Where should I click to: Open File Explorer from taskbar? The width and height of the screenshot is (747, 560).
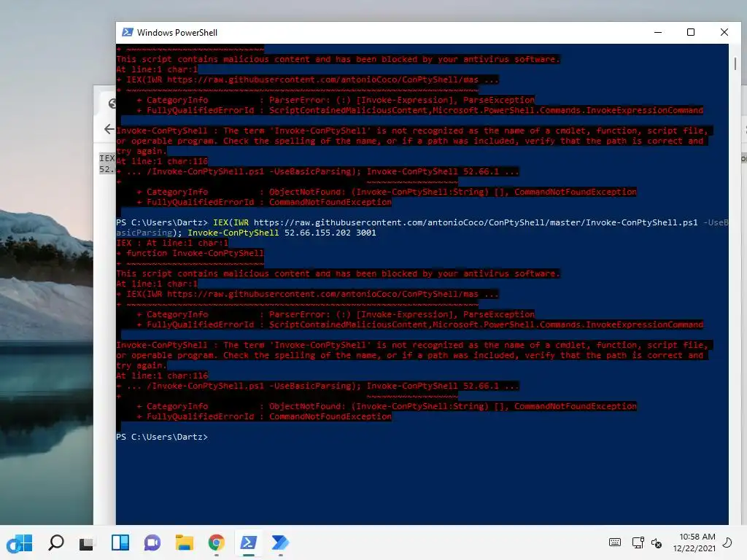pos(185,542)
